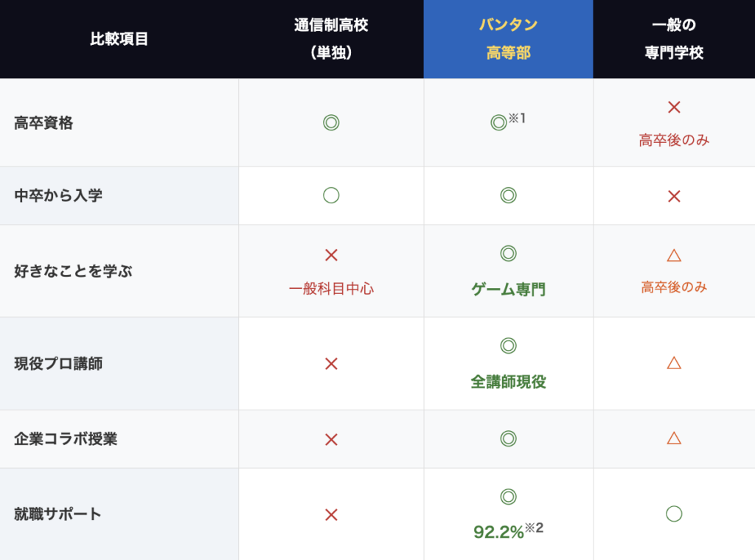Click the orange triangle in 企業コラボ授業 row
Viewport: 755px width, 560px height.
point(674,438)
